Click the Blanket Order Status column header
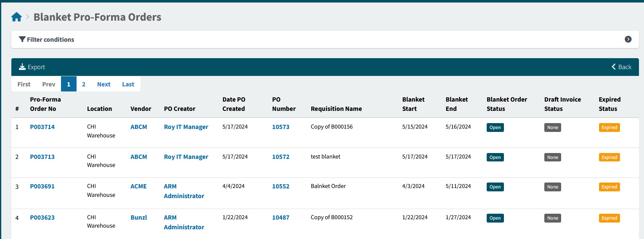Viewport: 644px width, 239px height. pyautogui.click(x=507, y=104)
